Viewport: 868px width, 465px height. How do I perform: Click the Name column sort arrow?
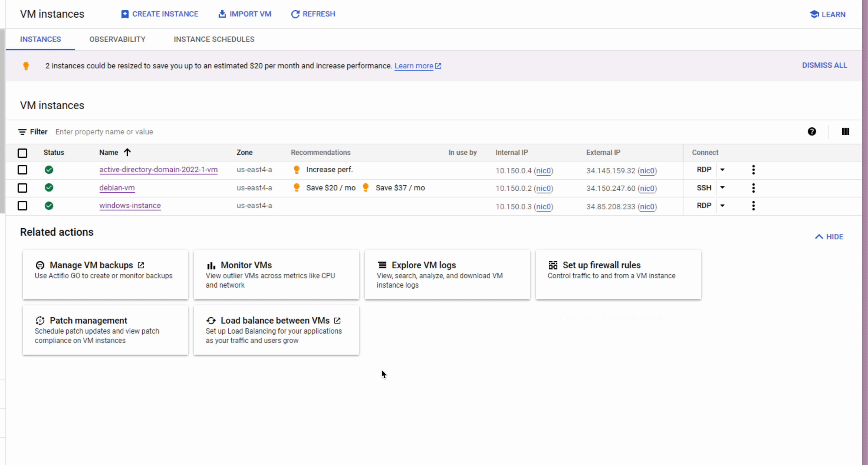[127, 153]
